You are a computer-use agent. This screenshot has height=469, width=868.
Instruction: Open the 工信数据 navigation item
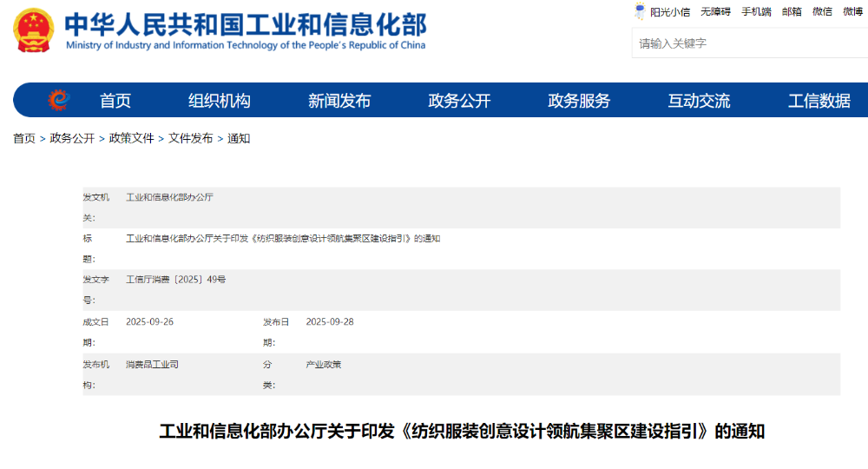click(x=819, y=101)
